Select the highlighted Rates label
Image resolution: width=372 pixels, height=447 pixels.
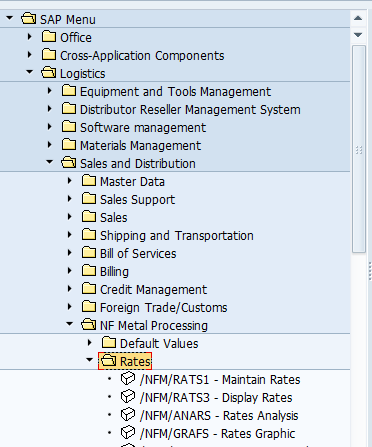(x=135, y=362)
